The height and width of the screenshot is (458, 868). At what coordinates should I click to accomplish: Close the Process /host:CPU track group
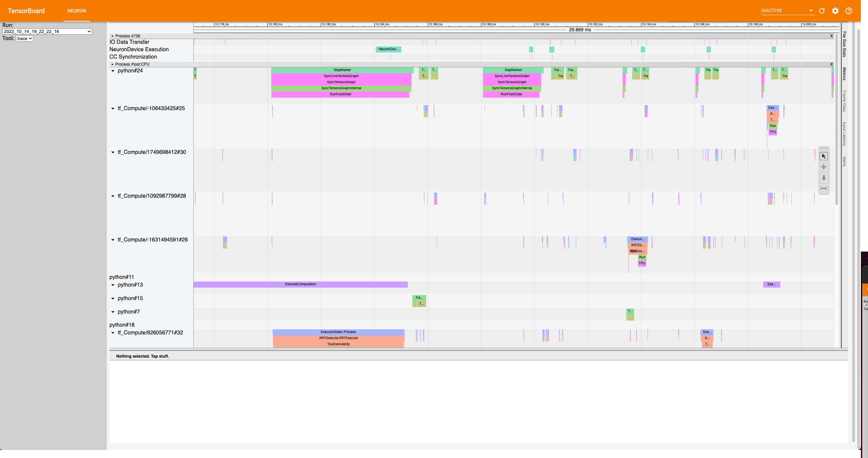(x=831, y=64)
